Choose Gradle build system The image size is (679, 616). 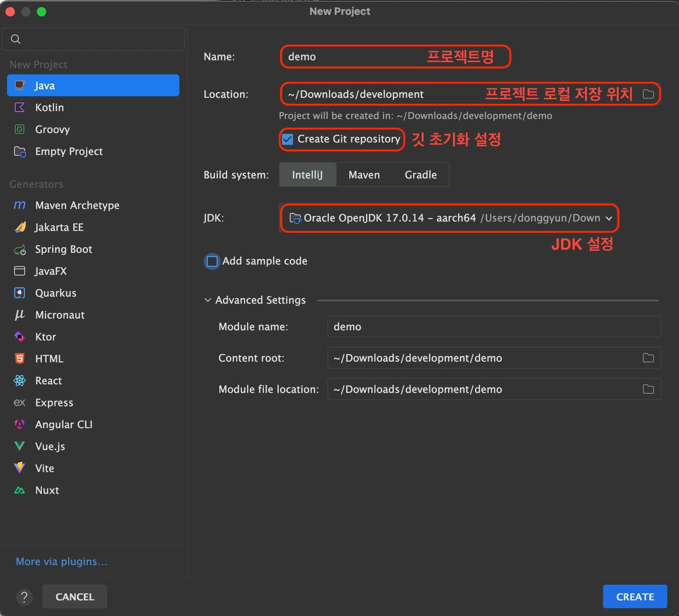421,175
